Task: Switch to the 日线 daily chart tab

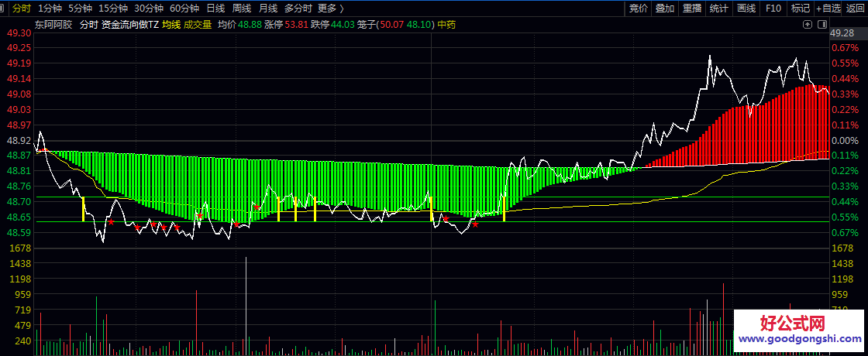Action: (216, 9)
